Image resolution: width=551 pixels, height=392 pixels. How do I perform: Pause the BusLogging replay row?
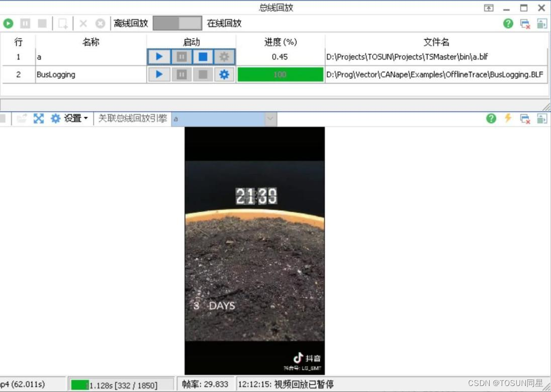(x=181, y=74)
